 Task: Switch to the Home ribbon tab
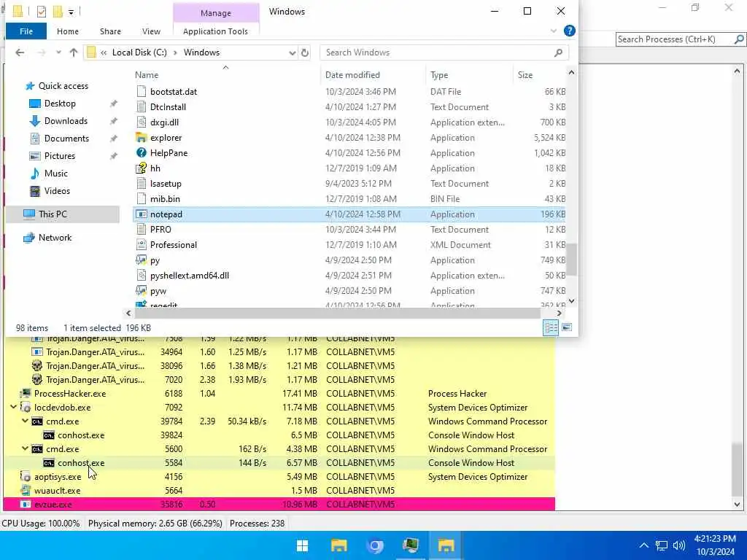click(68, 31)
